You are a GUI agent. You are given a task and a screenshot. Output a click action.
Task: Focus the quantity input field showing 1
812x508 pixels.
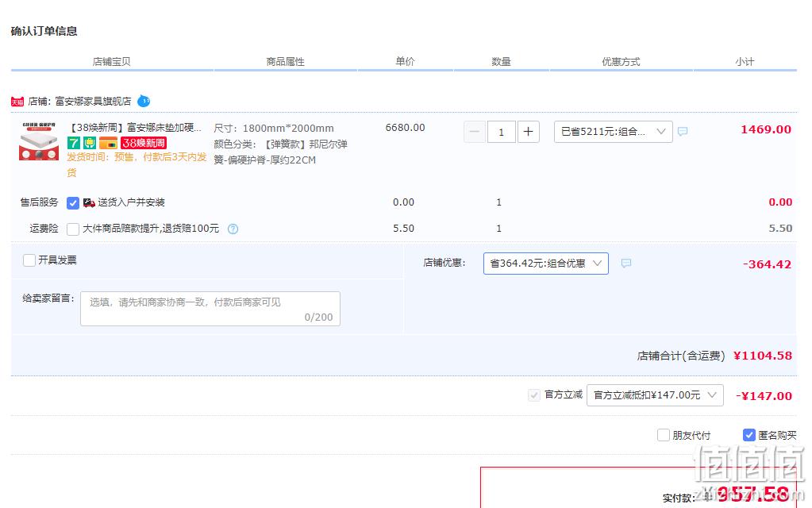(502, 132)
